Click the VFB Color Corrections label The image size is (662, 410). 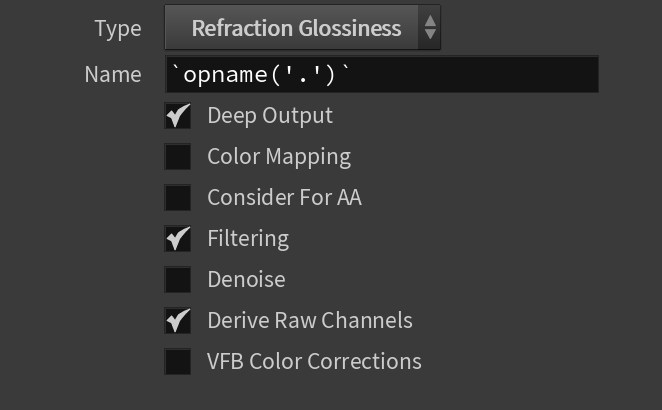[x=314, y=361]
